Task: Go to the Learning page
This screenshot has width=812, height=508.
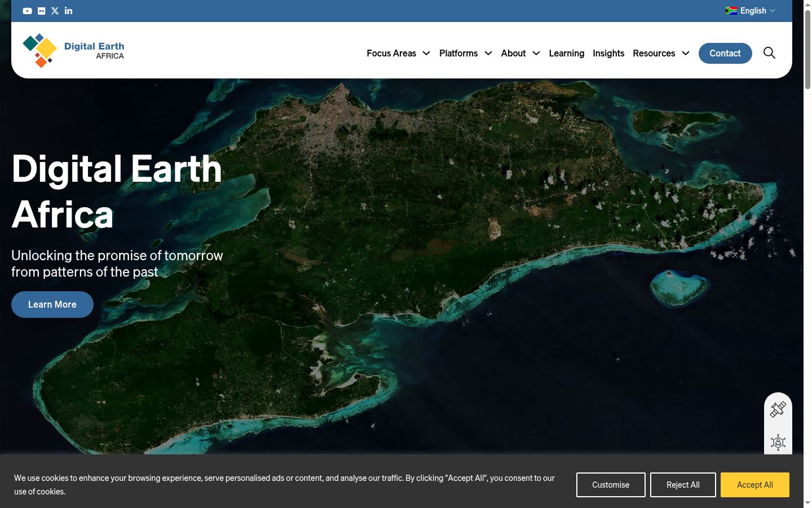Action: click(567, 53)
